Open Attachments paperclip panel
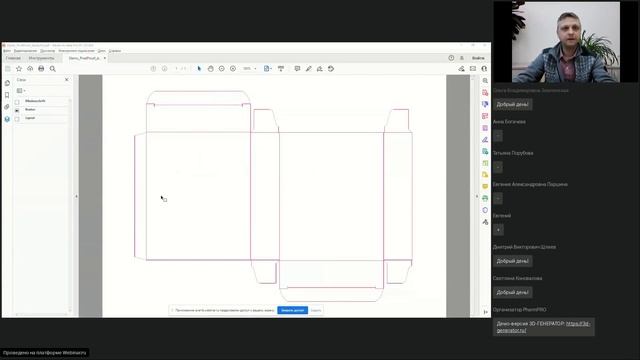The height and width of the screenshot is (360, 640). [x=7, y=107]
